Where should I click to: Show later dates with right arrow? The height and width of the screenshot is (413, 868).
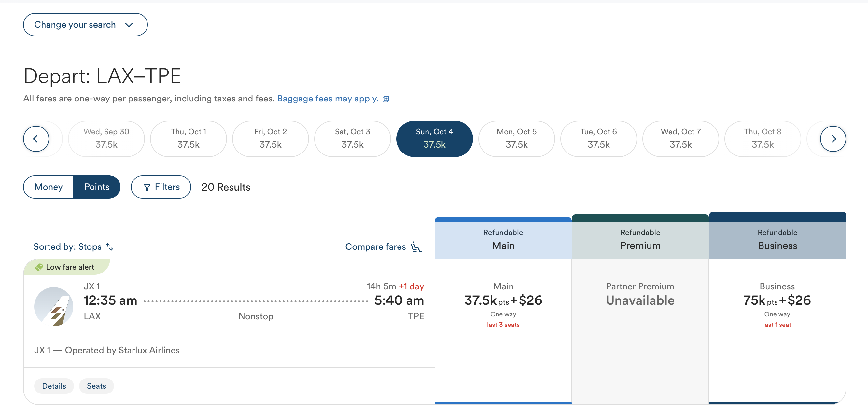833,139
